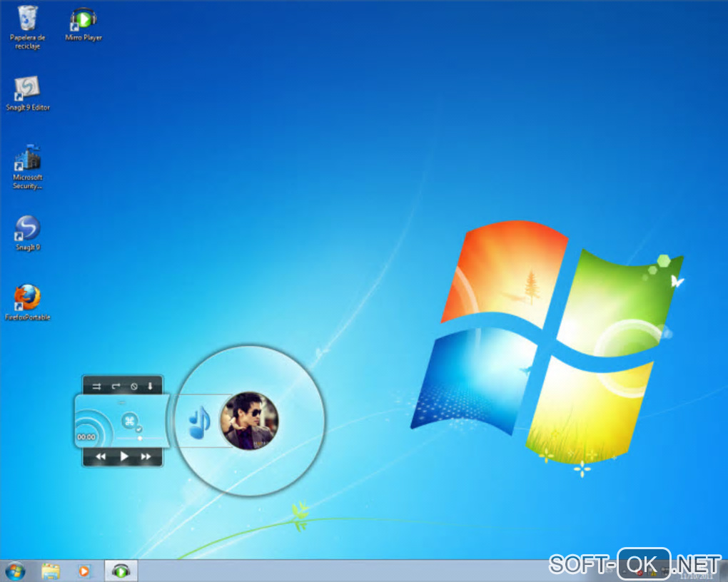Select the SnagIt 9 desktop shortcut
The height and width of the screenshot is (582, 728).
[x=27, y=233]
